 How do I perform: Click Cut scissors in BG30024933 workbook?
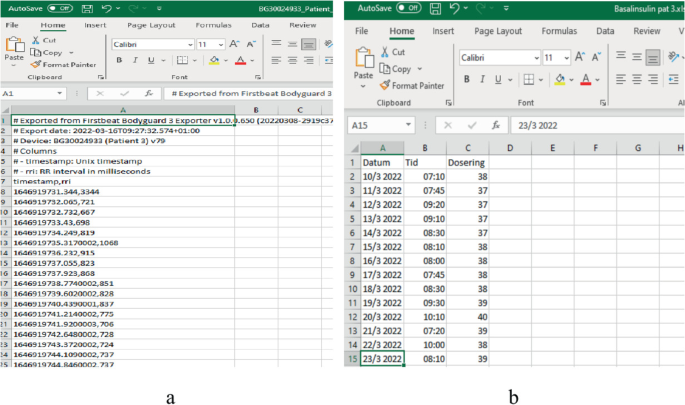(x=45, y=40)
